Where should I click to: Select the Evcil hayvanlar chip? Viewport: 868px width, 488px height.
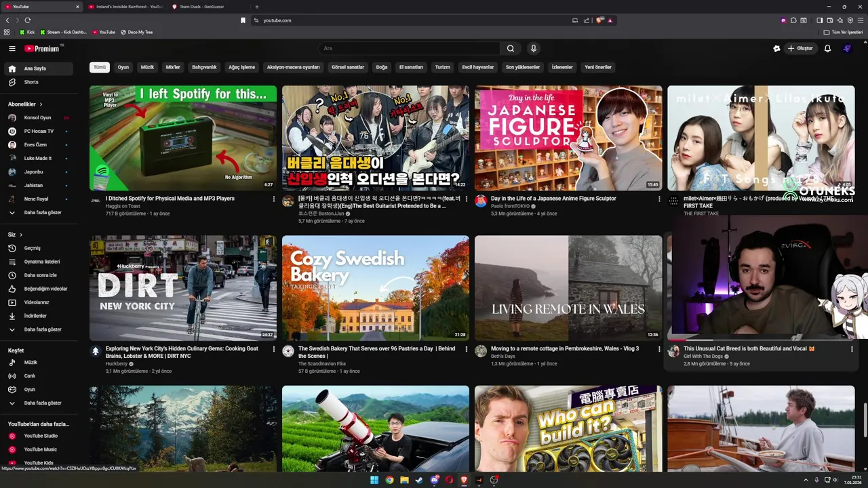point(478,67)
